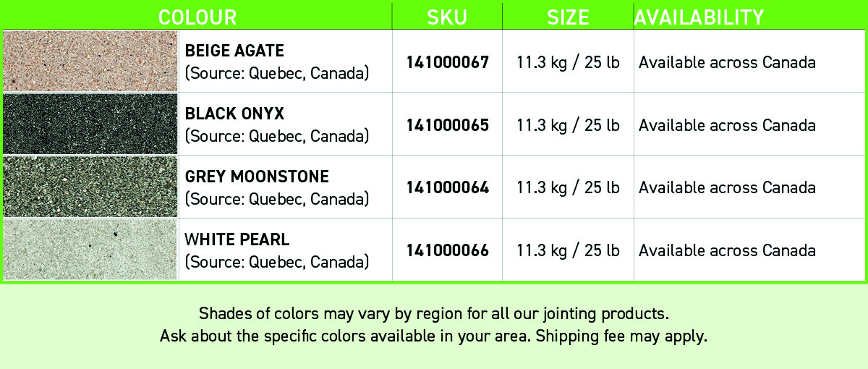
Task: Select the BLACK ONYX product name
Action: coord(234,114)
